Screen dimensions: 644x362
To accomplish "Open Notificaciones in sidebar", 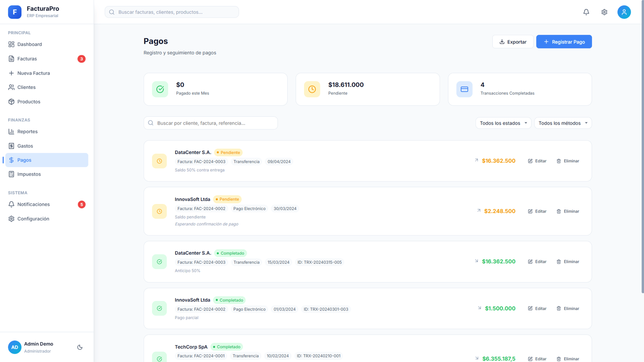I will (47, 204).
